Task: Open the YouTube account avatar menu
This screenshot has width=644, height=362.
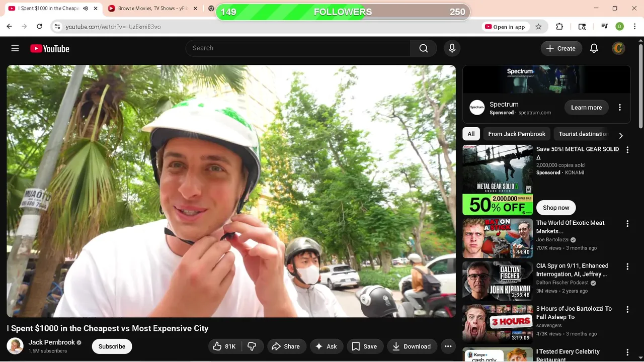Action: [618, 48]
